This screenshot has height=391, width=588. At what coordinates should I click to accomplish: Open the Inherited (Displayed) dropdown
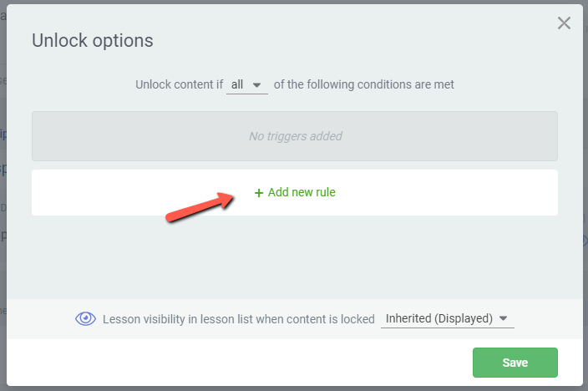click(447, 318)
